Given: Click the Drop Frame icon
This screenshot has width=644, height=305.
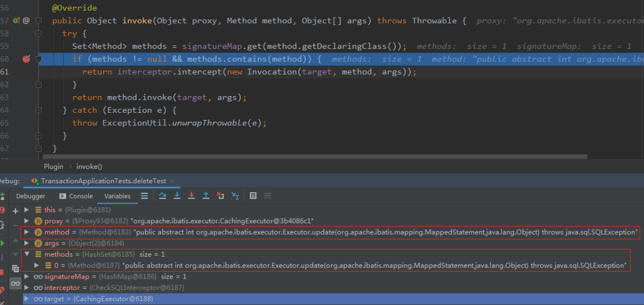Looking at the screenshot, I should coord(220,196).
